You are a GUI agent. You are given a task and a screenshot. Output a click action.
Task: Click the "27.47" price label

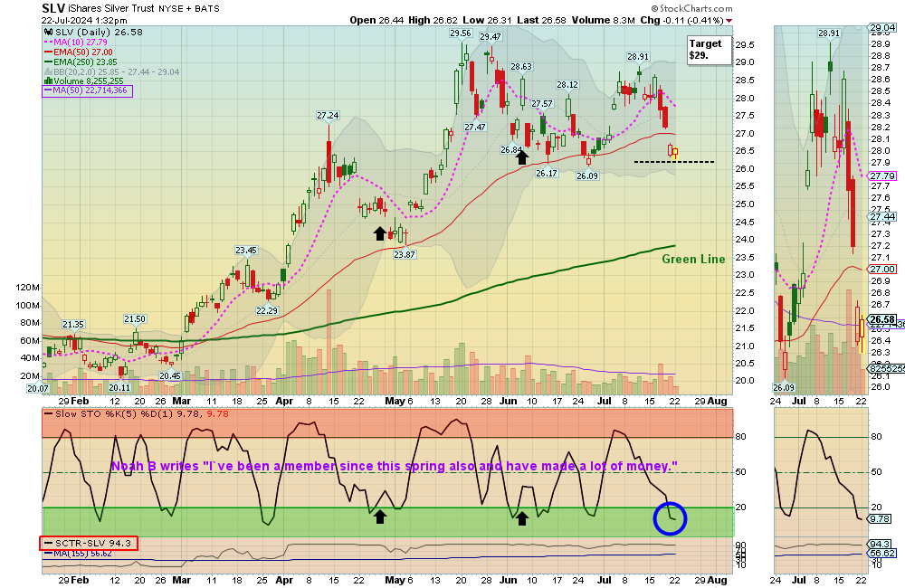click(475, 127)
